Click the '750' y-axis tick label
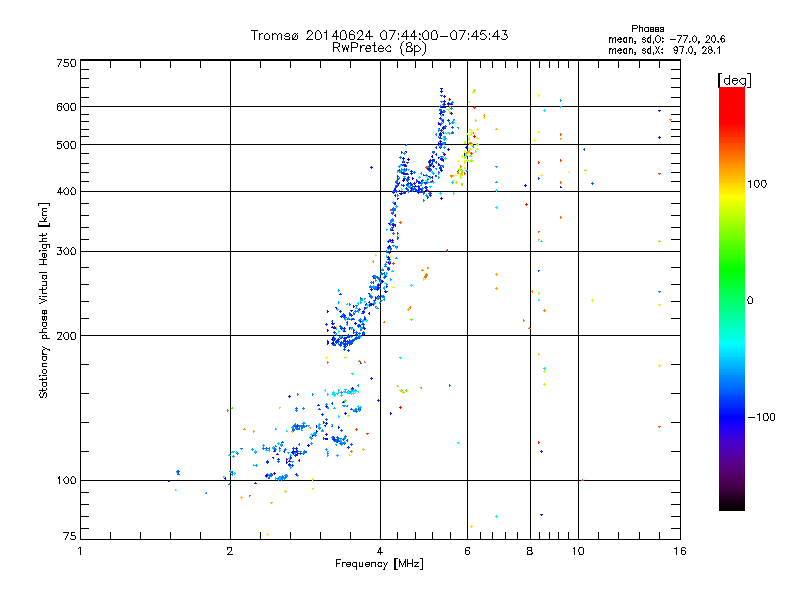The height and width of the screenshot is (600, 800). 66,63
